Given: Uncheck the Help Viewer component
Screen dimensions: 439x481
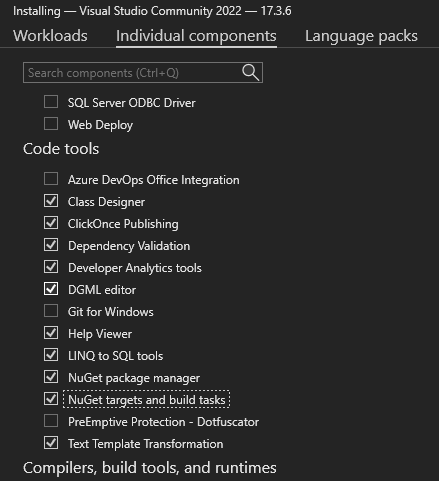Looking at the screenshot, I should [x=51, y=333].
